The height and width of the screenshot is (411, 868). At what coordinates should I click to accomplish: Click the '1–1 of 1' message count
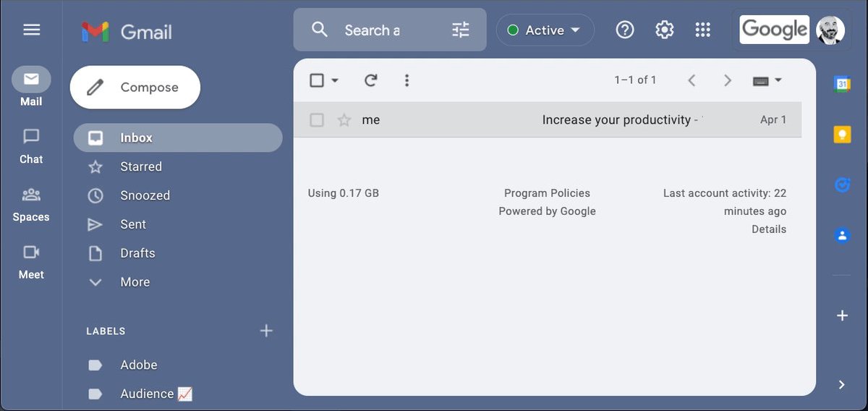coord(635,80)
